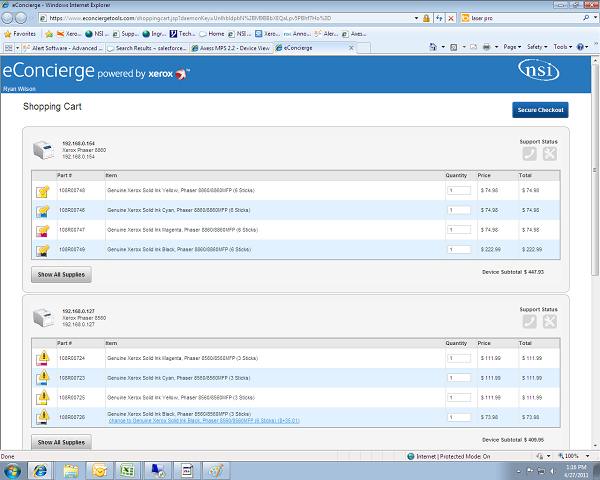
Task: Edit quantity for Yellow ink 108R00748
Action: tap(459, 190)
